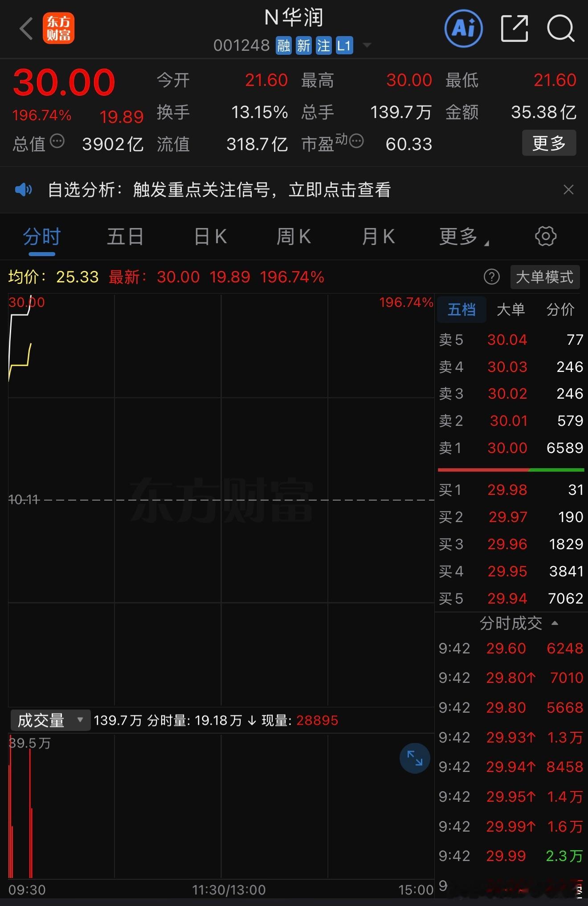The image size is (588, 906).
Task: Tap the 买3 row at 29.96
Action: [510, 544]
